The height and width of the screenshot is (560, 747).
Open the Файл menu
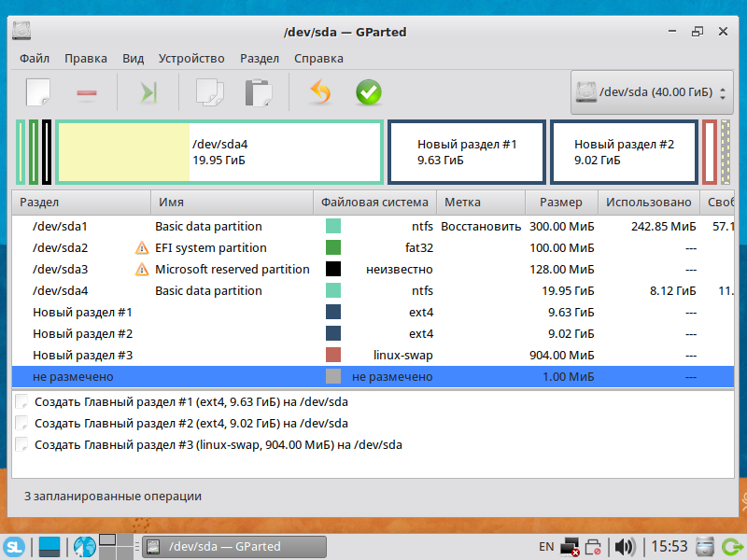pos(35,59)
